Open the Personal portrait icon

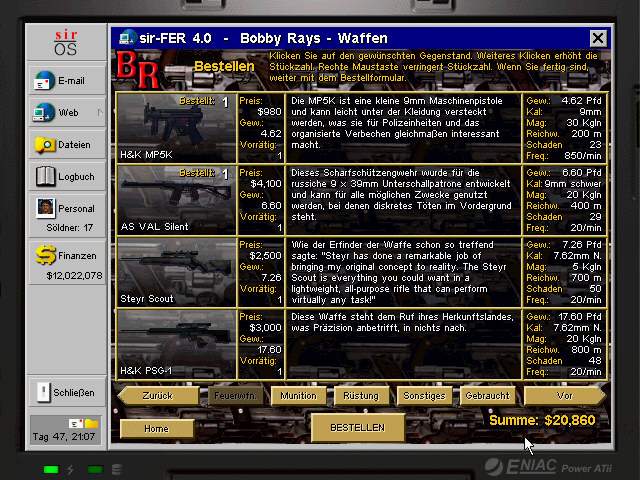coord(45,207)
